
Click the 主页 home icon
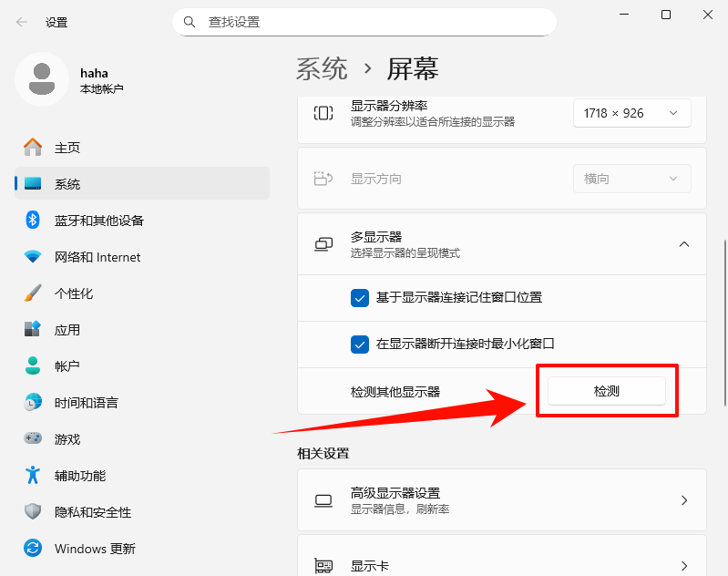(33, 148)
